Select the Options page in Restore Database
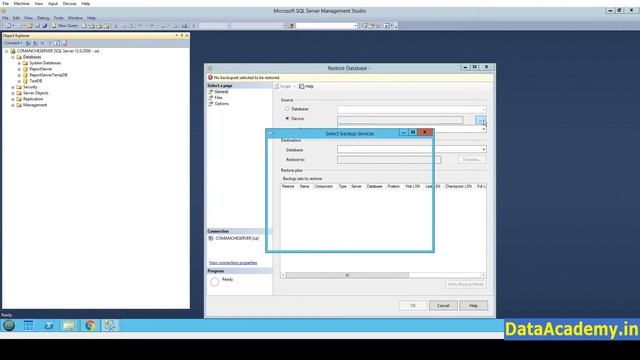Viewport: 640px width, 360px height. (221, 104)
